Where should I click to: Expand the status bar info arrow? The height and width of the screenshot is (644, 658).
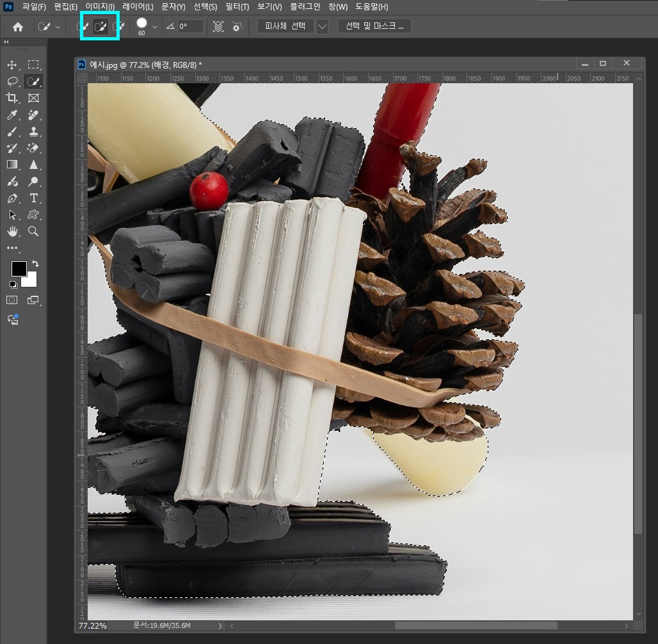pyautogui.click(x=220, y=626)
